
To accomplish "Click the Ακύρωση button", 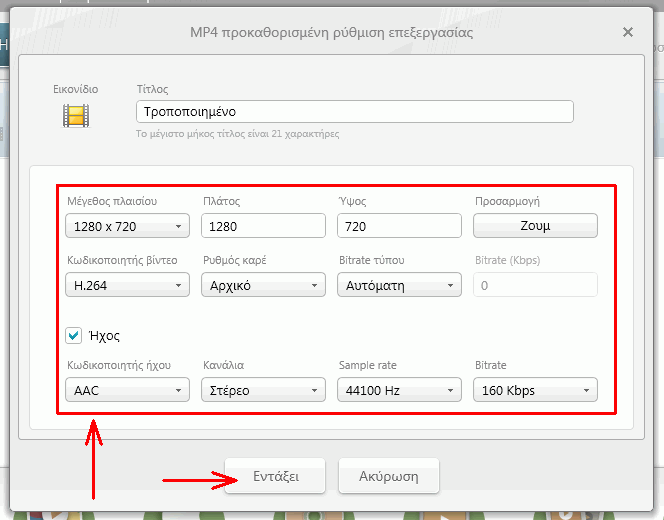I will [x=389, y=476].
